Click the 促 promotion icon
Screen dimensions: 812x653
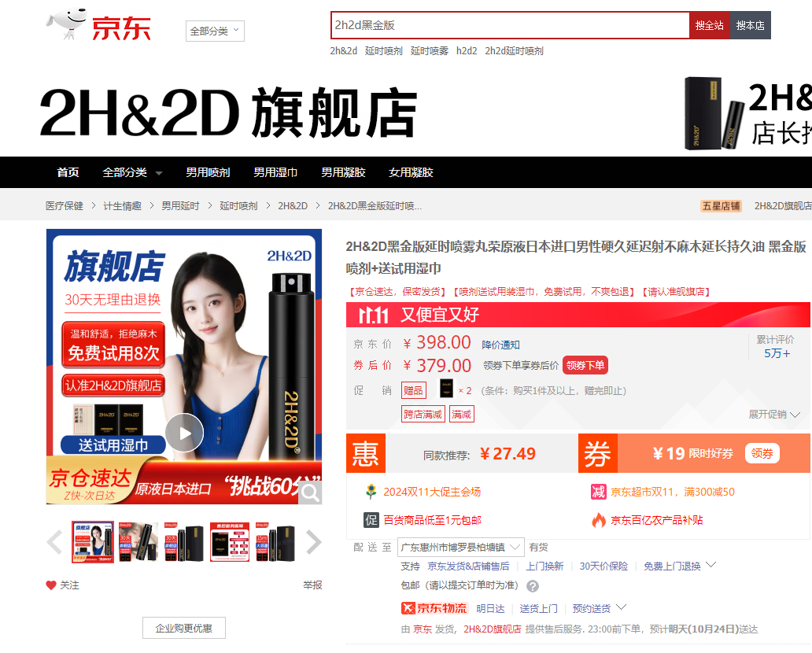(x=371, y=520)
